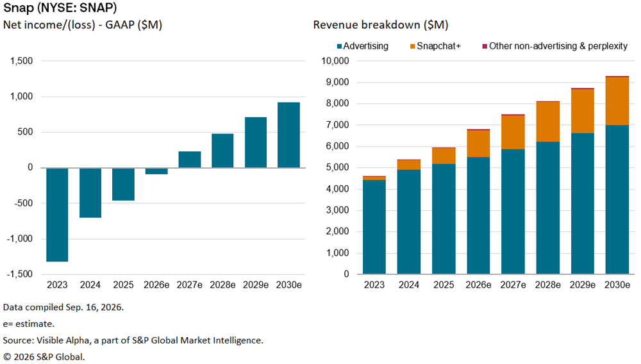The height and width of the screenshot is (364, 641).
Task: Click the 'Source: Visible Alpha' attribution line
Action: tap(133, 340)
